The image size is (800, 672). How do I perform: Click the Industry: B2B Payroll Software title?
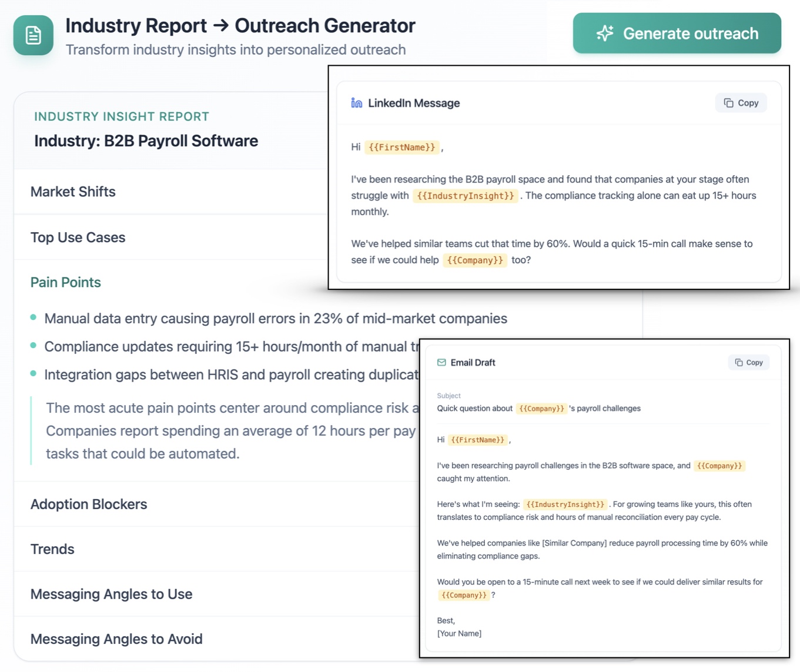click(146, 141)
